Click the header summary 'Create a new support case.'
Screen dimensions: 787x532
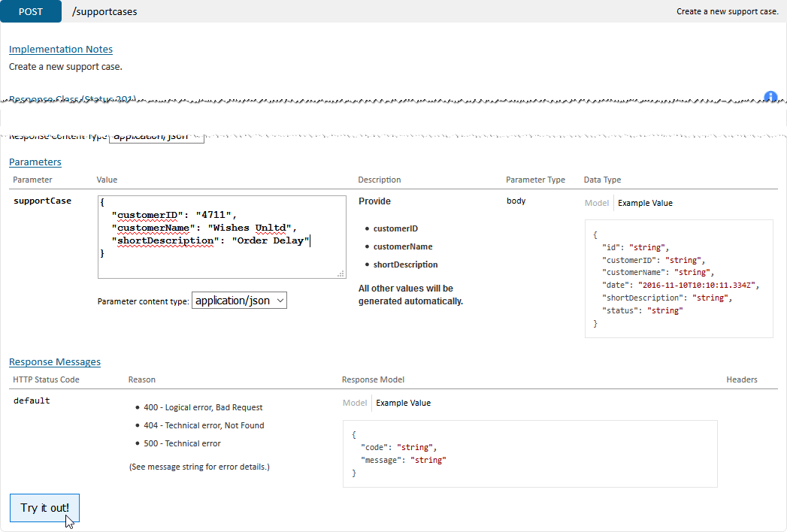point(727,12)
